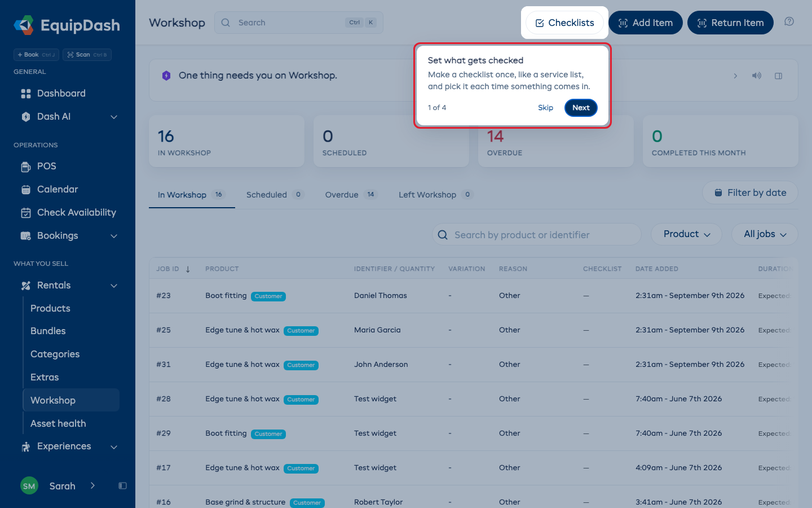Click Daniel Thomas identifier cell
This screenshot has height=508, width=812.
point(381,296)
